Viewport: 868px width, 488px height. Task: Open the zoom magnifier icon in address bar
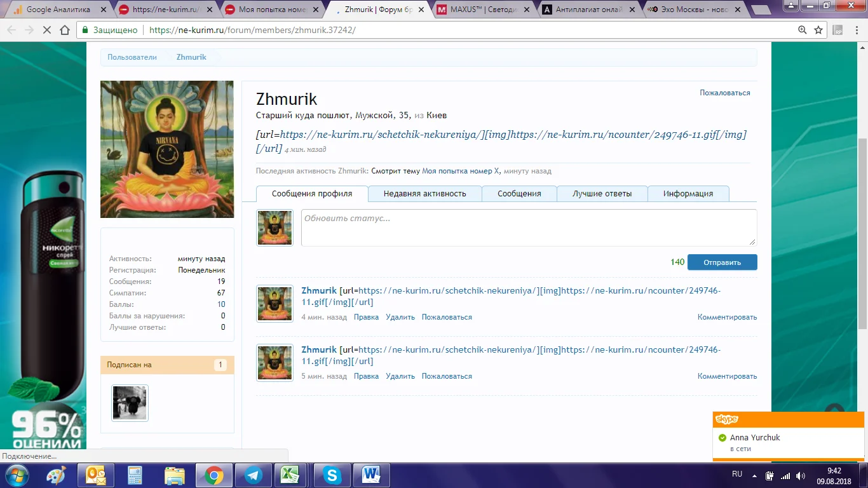click(803, 30)
